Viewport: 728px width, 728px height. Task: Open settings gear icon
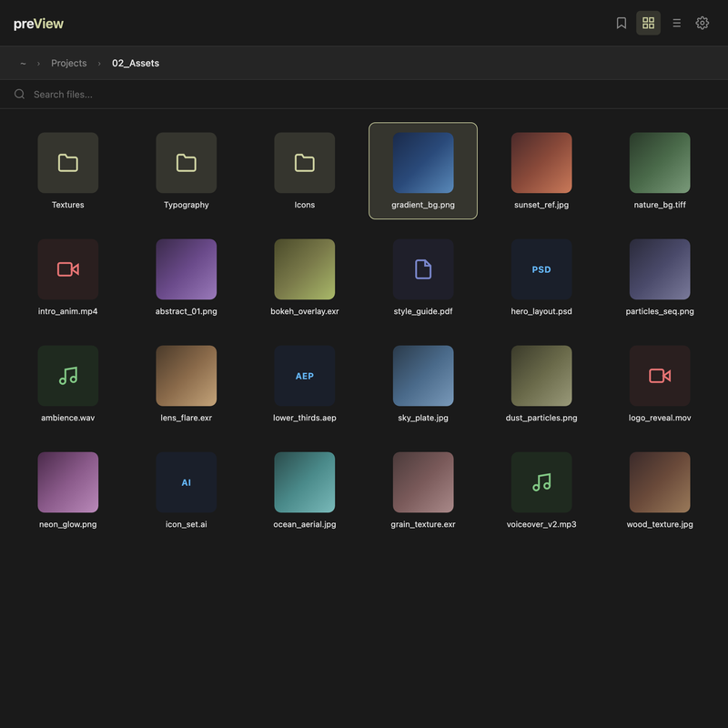click(x=702, y=23)
